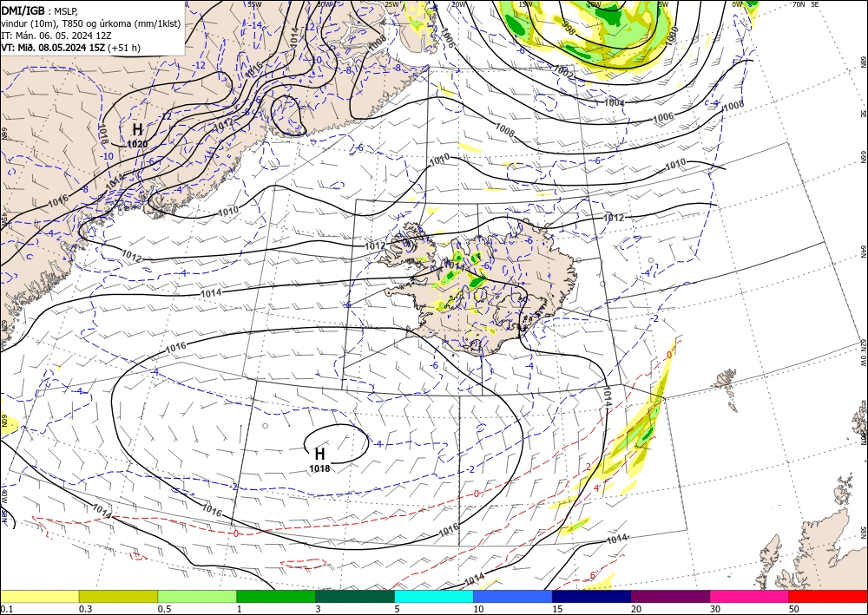Click the yellow 0.1 to 0.3 precipitation swatch
Screen dimensions: 868x615
point(39,596)
